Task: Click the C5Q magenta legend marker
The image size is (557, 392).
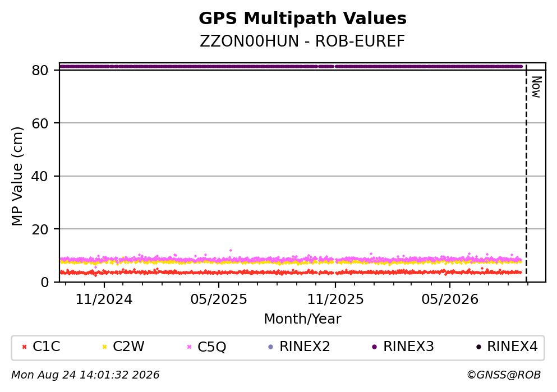Action: coord(189,347)
